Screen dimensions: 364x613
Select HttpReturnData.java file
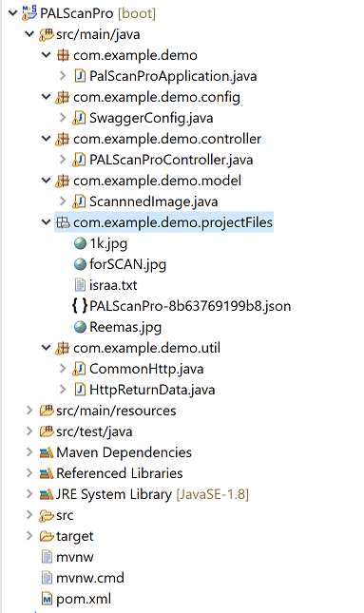pos(152,390)
